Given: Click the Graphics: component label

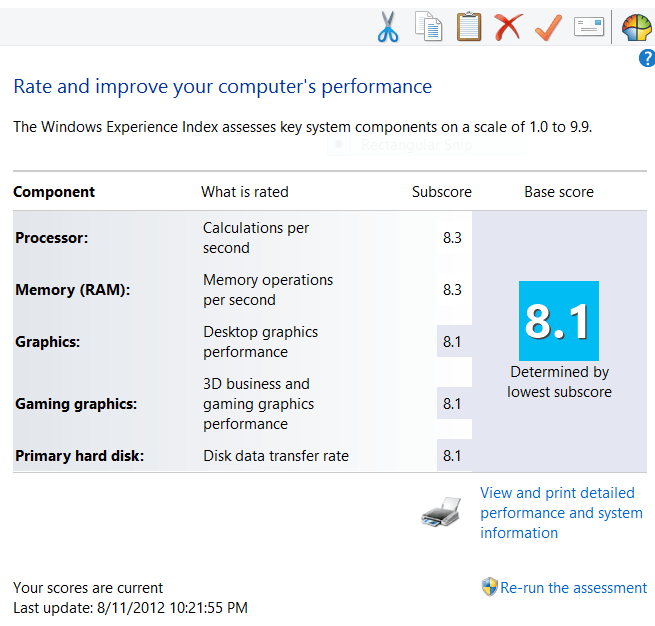Looking at the screenshot, I should (48, 342).
